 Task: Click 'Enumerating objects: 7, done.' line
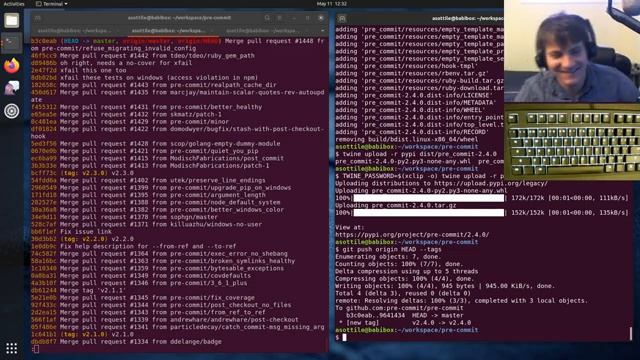[x=388, y=257]
